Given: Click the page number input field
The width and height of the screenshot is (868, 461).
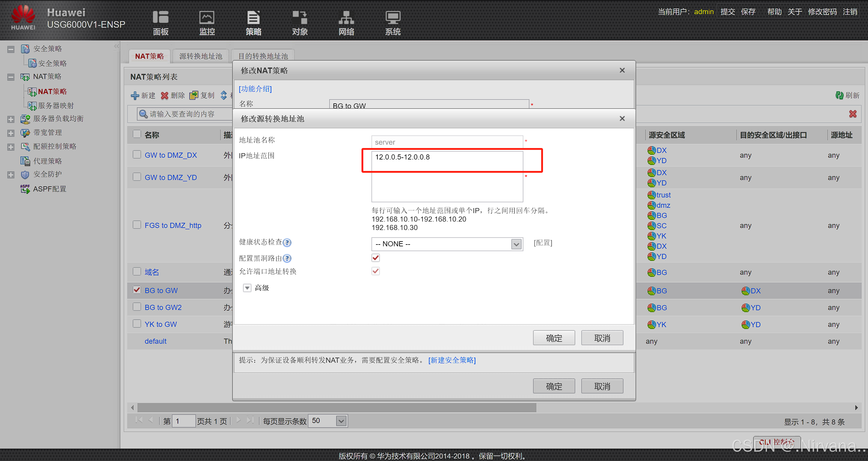Looking at the screenshot, I should [x=184, y=421].
